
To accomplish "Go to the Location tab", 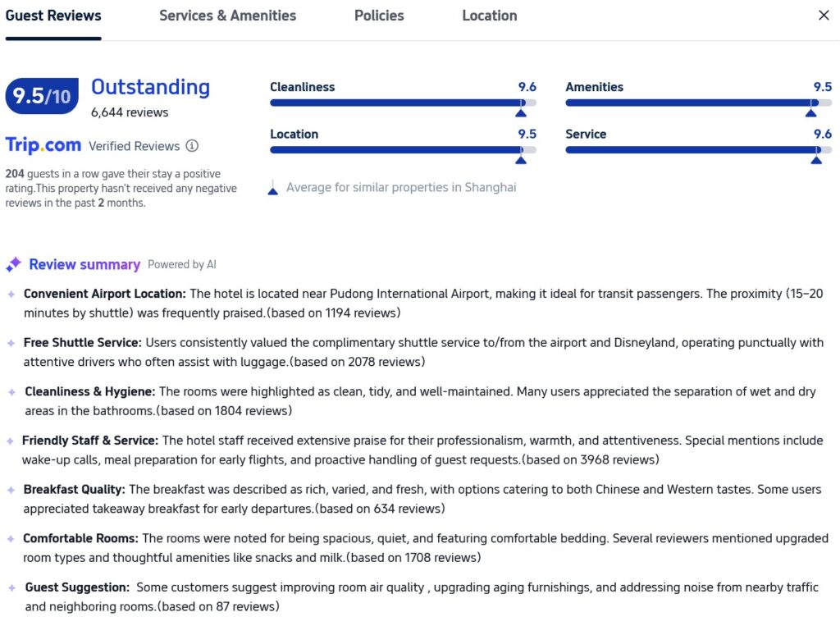I will (489, 16).
